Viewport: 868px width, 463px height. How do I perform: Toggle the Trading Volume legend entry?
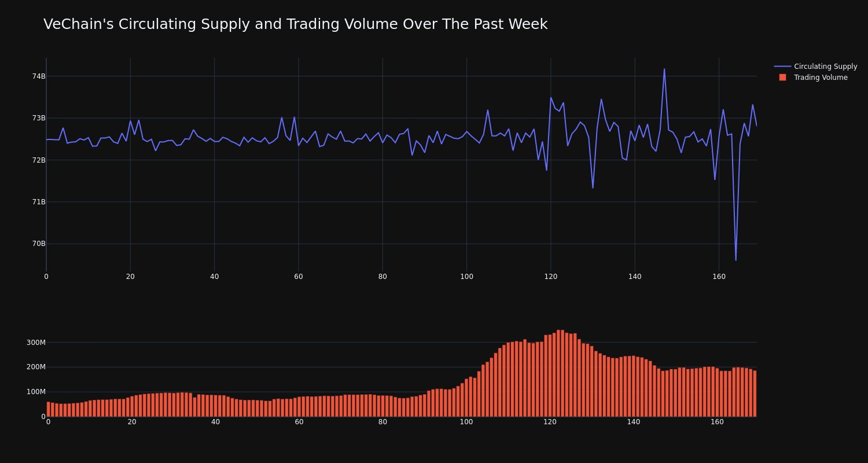click(815, 78)
